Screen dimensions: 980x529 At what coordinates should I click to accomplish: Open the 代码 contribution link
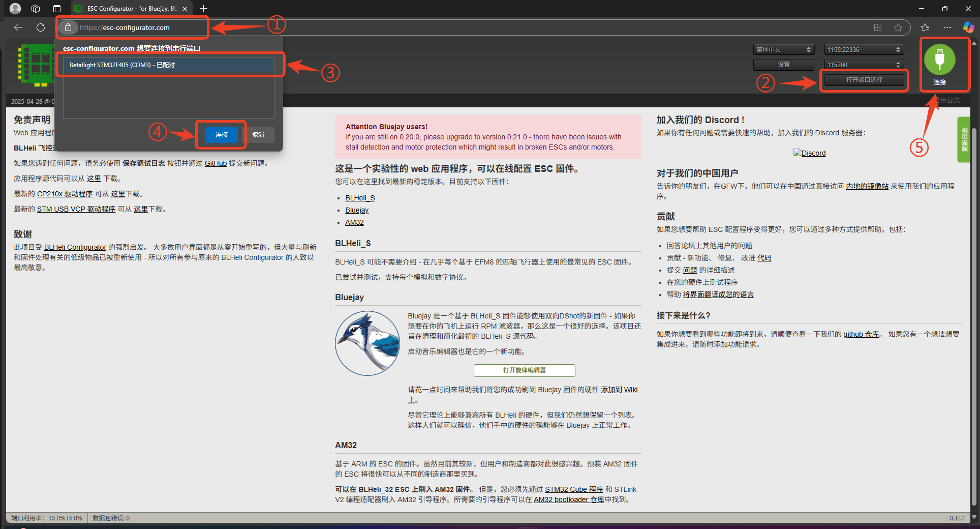click(764, 258)
